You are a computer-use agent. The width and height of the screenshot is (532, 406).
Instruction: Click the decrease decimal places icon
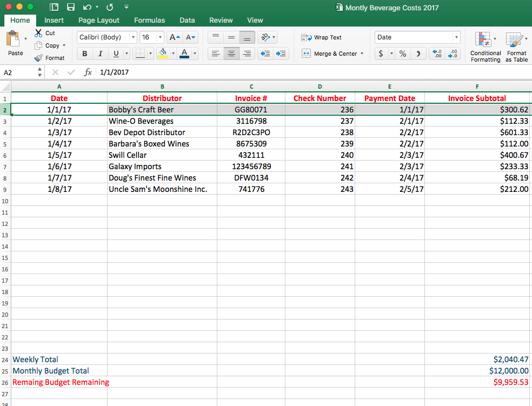(453, 54)
